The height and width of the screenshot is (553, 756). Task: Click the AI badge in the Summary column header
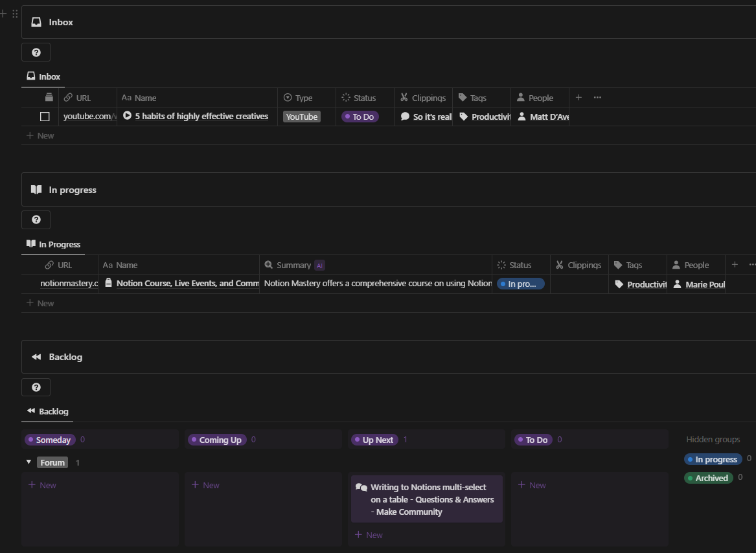pyautogui.click(x=319, y=265)
